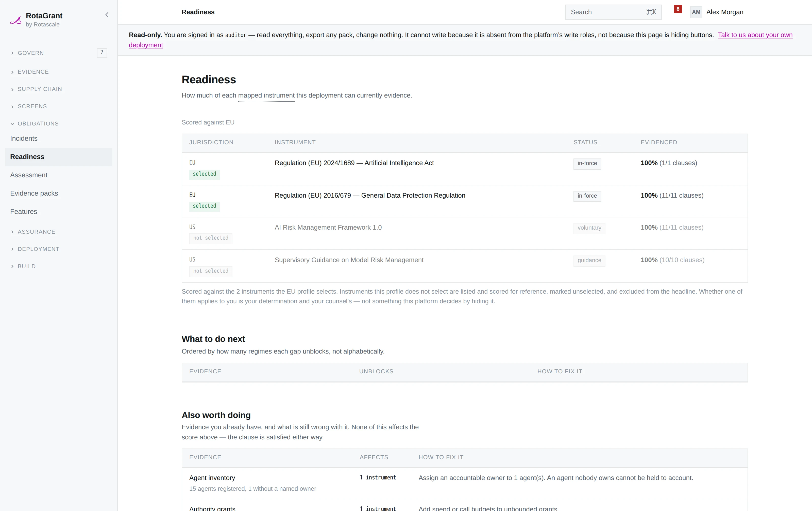
Task: Click the 'voluntary' status badge
Action: (x=589, y=228)
